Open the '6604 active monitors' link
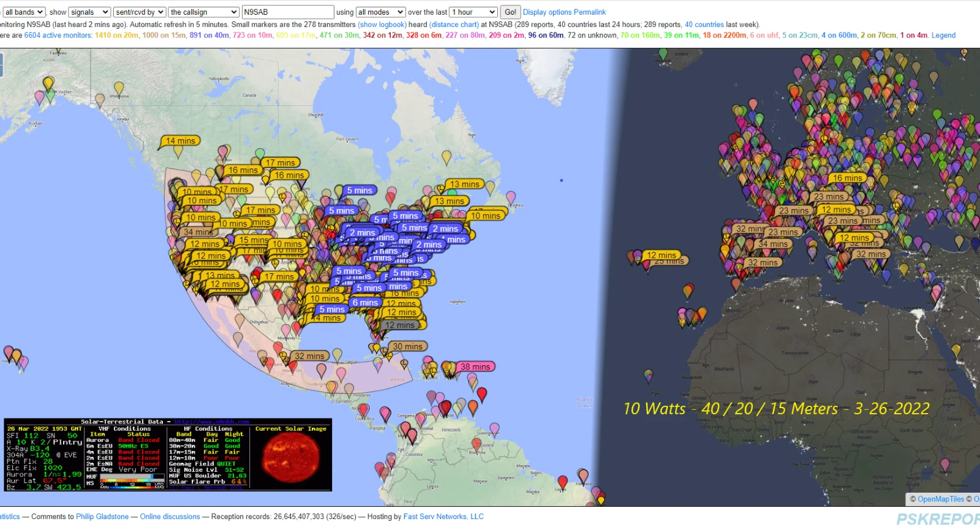Screen dimensions: 980x527 click(x=58, y=36)
